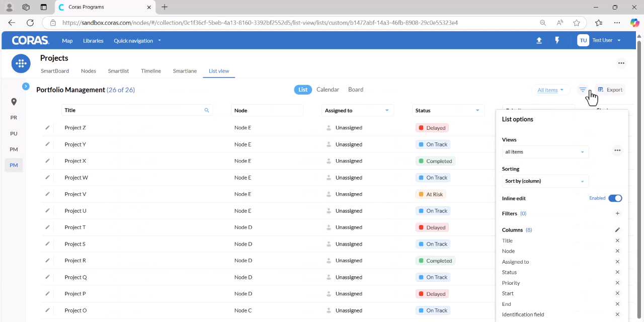The image size is (644, 322).
Task: Click Node D in Project Q row
Action: tap(243, 277)
